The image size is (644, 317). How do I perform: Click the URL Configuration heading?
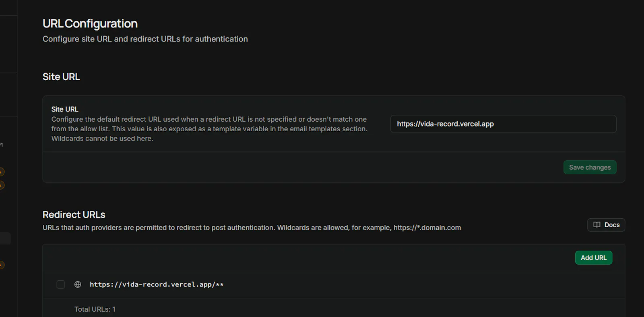pyautogui.click(x=90, y=24)
